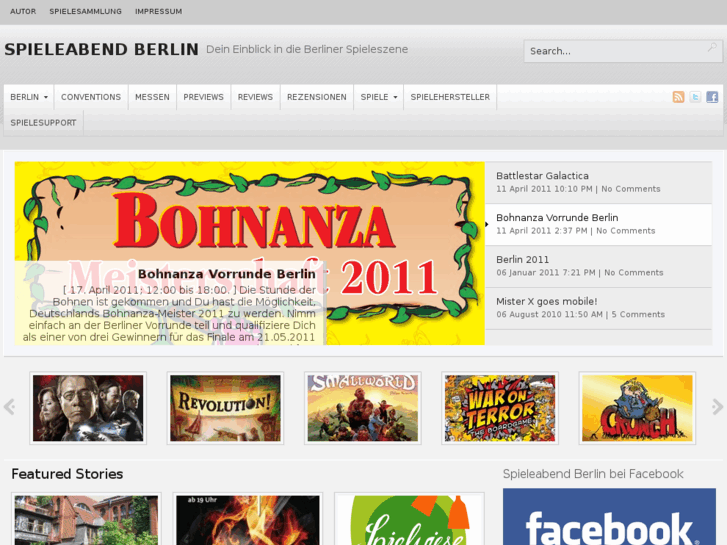This screenshot has width=727, height=545.
Task: Click the 'Spieleabend Berlin bei Facebook' heading
Action: pyautogui.click(x=593, y=474)
